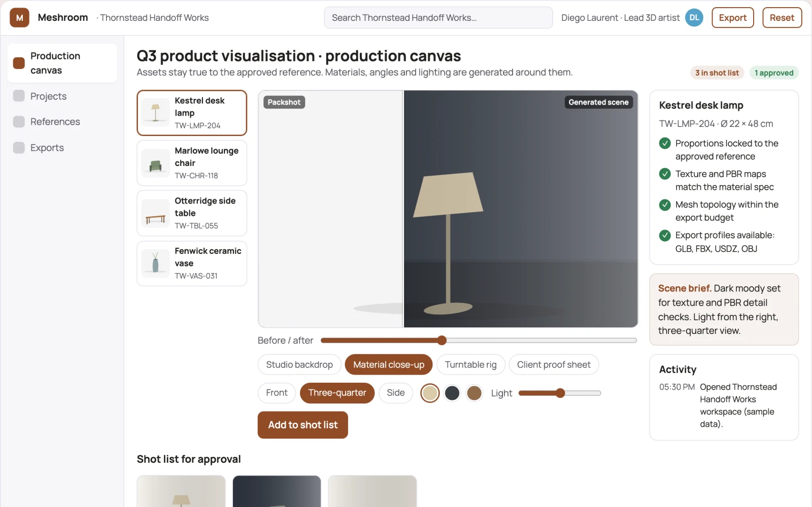The width and height of the screenshot is (812, 507).
Task: Click the Reset button
Action: (x=782, y=18)
